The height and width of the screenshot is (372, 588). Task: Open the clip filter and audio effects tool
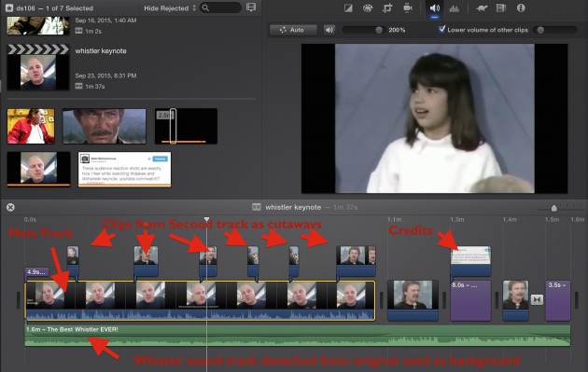(x=501, y=7)
